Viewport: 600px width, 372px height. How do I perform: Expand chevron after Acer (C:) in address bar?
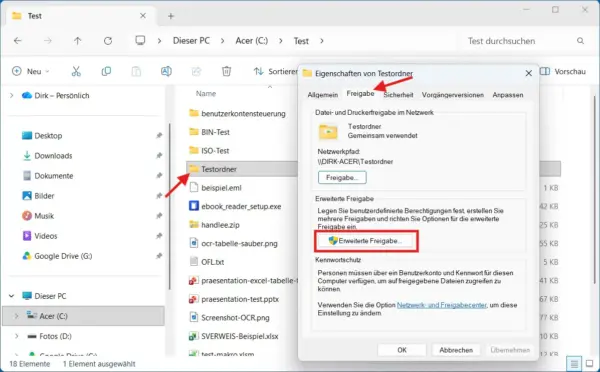pos(281,41)
